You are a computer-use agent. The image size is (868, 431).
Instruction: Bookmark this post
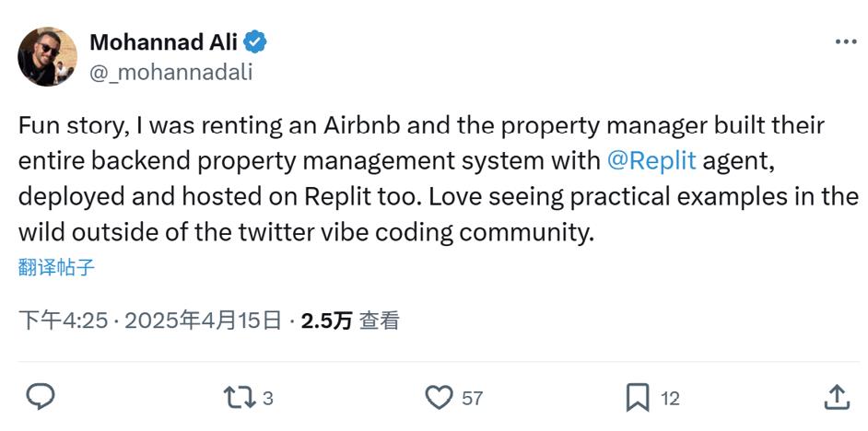point(638,397)
